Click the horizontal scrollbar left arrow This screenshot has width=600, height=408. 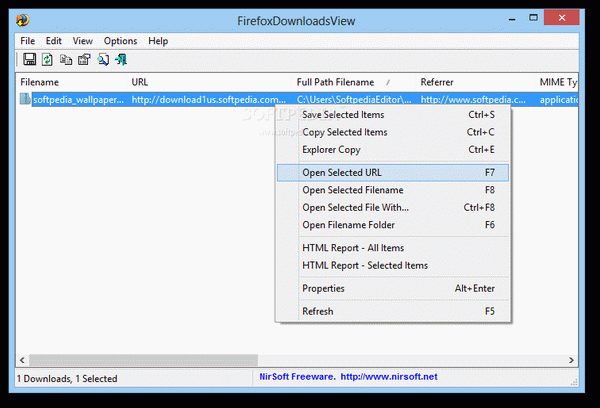(x=23, y=360)
